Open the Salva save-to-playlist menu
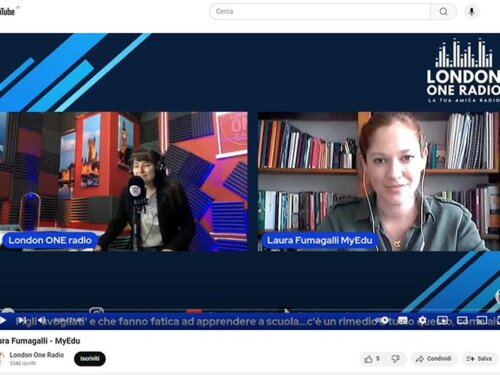This screenshot has width=500, height=375. click(x=479, y=359)
